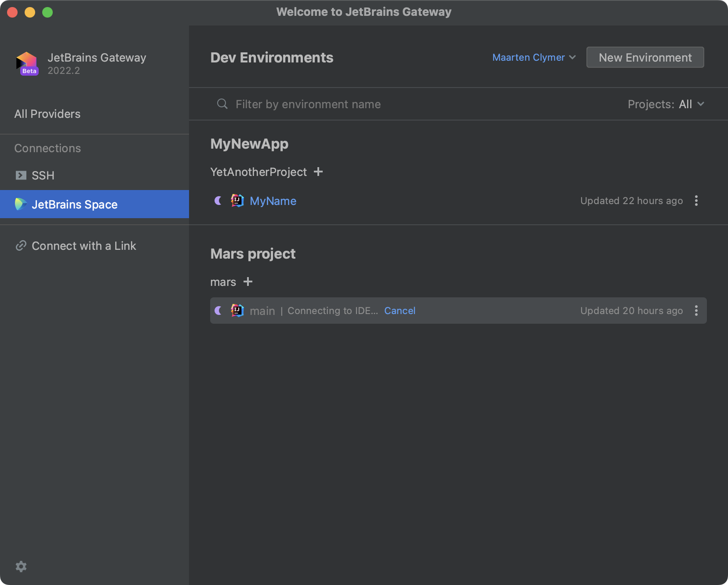Image resolution: width=728 pixels, height=585 pixels.
Task: Click the search magnifier icon in filter bar
Action: coord(222,104)
